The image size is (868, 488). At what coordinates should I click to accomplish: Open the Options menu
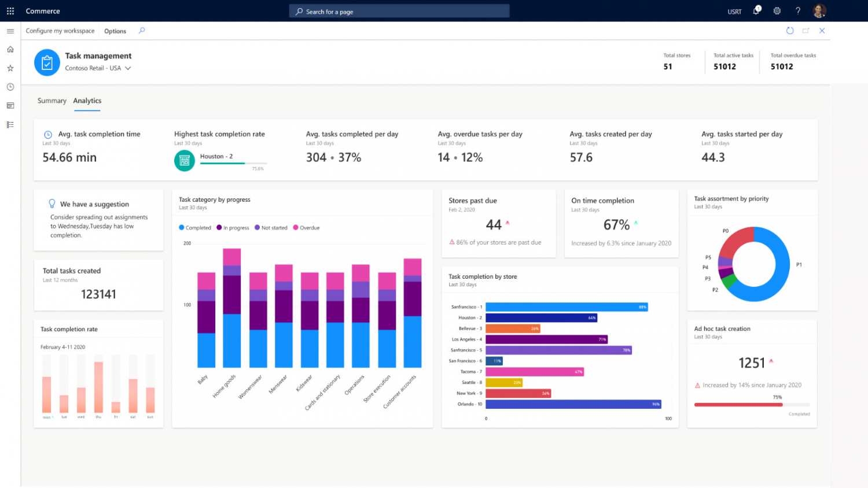(115, 31)
